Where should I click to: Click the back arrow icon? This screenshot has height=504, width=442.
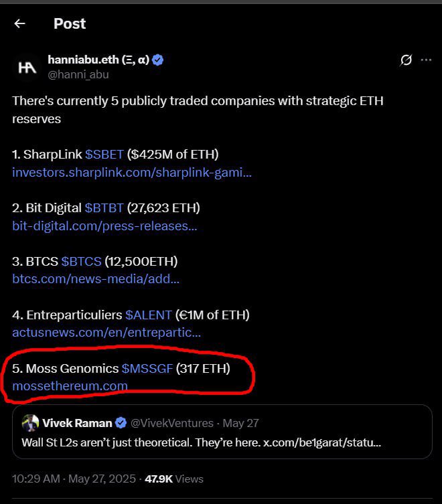(x=19, y=23)
